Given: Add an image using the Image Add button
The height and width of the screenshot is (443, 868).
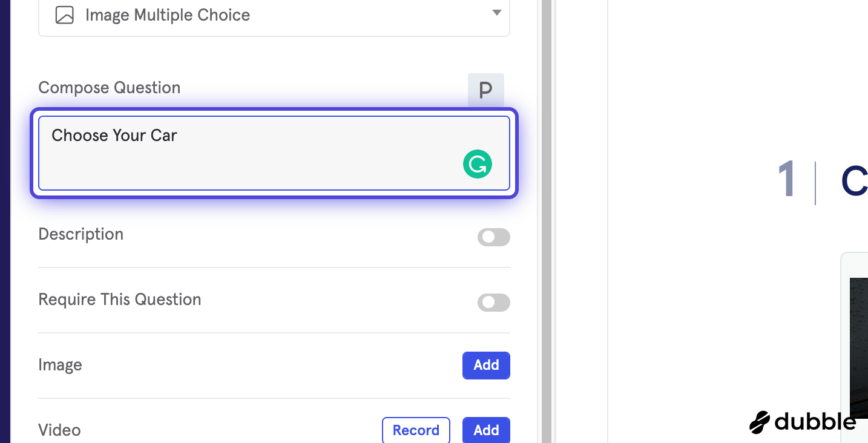Looking at the screenshot, I should (x=486, y=366).
